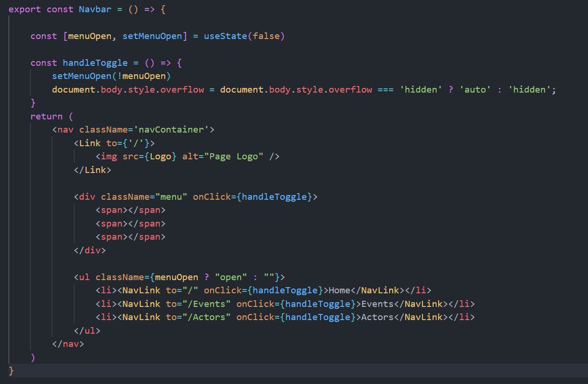
Task: Click the closing '</div>' tag
Action: tap(90, 250)
